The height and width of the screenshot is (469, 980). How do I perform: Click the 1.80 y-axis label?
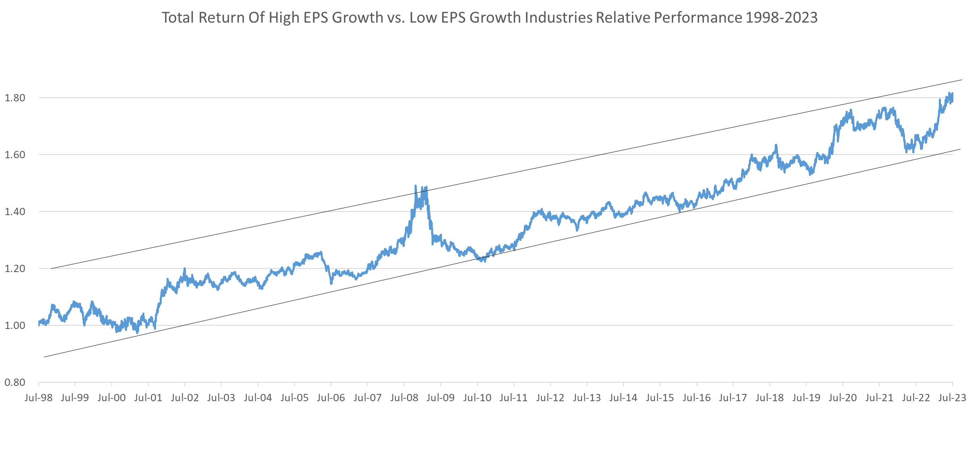click(15, 98)
